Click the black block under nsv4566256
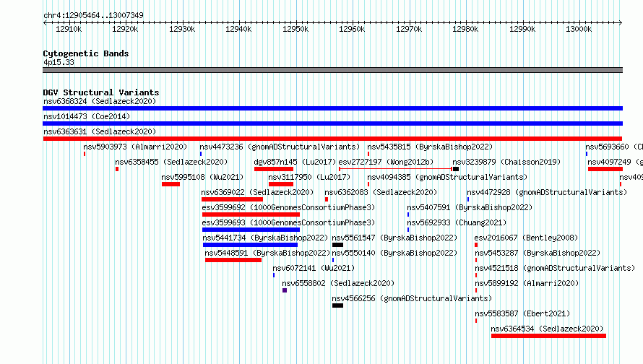The width and height of the screenshot is (643, 364). coord(337,305)
